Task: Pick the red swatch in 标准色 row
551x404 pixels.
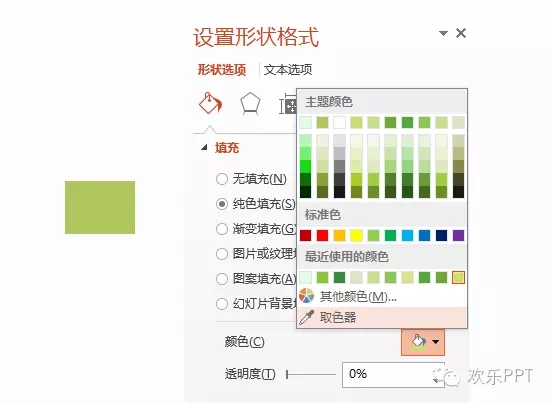Action: point(322,235)
